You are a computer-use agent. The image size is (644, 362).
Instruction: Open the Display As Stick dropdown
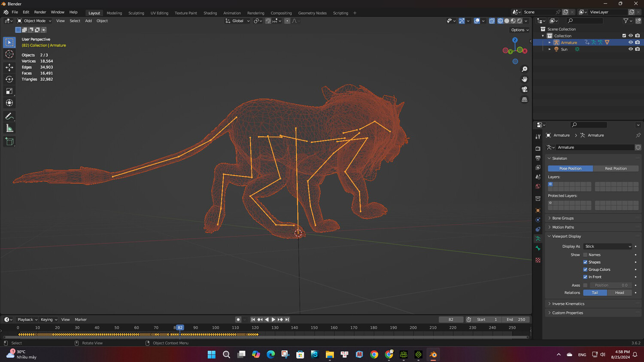point(608,246)
